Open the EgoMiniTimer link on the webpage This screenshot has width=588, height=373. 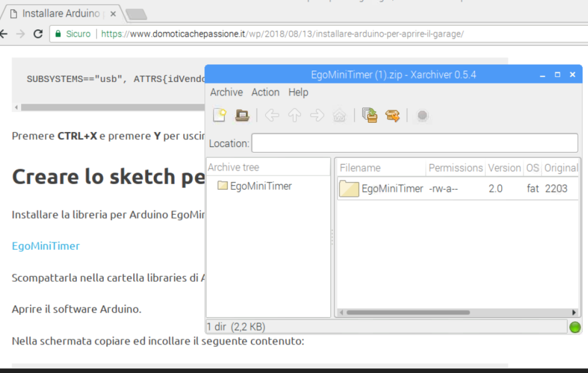[x=46, y=246]
